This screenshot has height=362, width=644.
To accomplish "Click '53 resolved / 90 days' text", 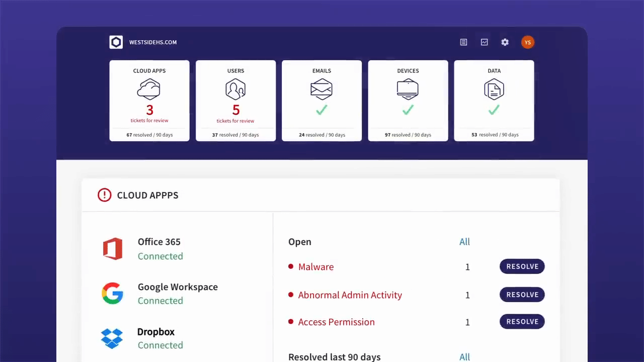I will pyautogui.click(x=494, y=135).
